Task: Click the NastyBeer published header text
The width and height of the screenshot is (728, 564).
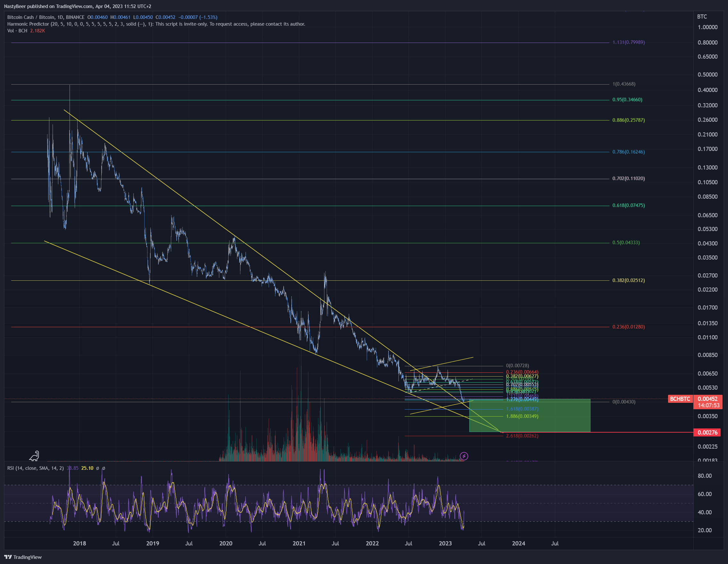Action: click(x=78, y=6)
